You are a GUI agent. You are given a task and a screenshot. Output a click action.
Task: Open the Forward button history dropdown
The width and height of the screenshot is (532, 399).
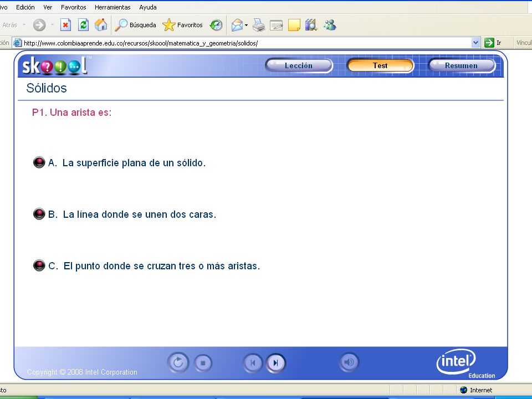click(x=52, y=25)
